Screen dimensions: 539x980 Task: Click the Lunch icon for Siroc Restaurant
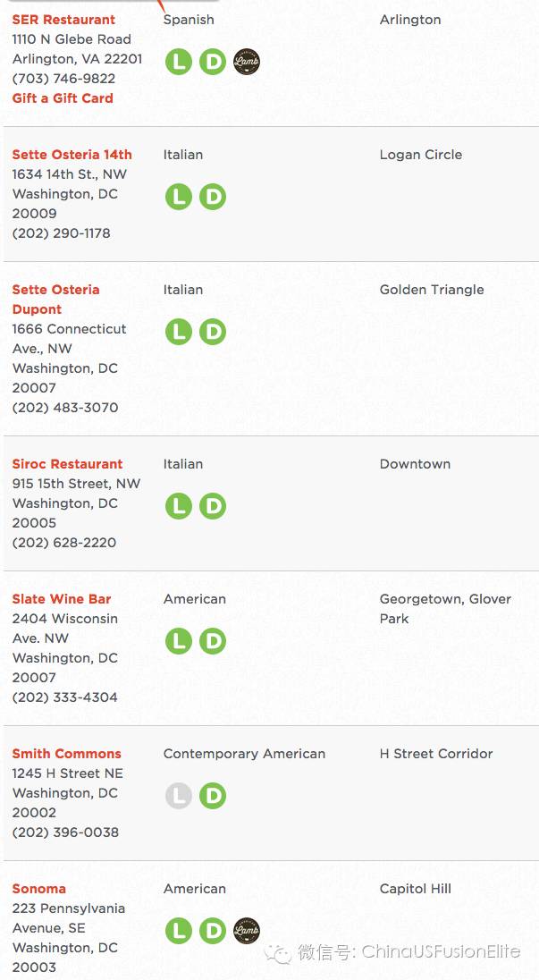click(179, 506)
